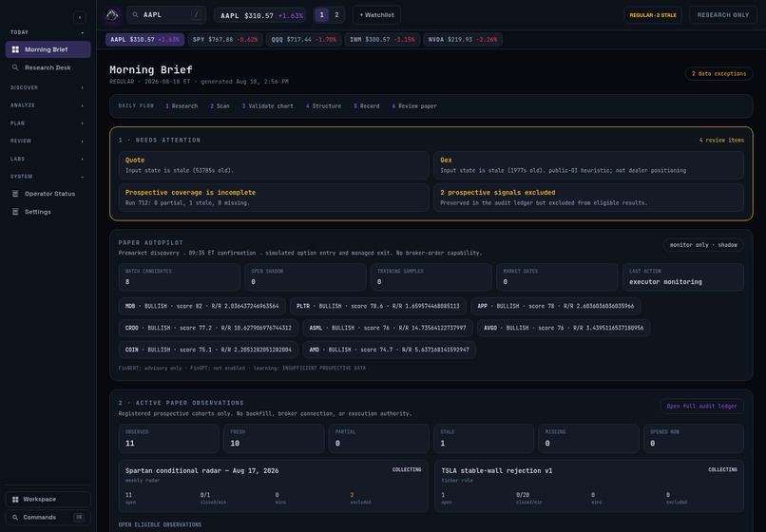Screen dimensions: 766x532
Task: Click the Settings sidebar icon
Action: [15, 212]
